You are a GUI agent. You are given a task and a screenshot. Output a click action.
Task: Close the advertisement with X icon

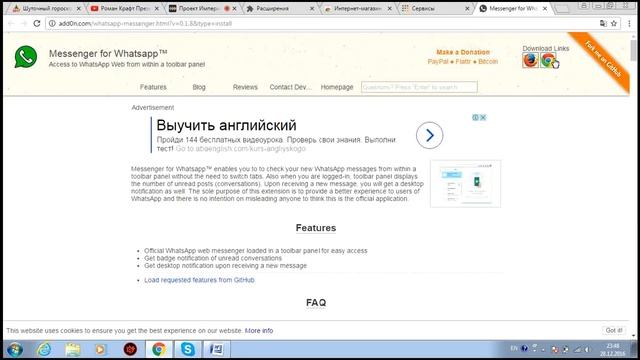click(x=483, y=118)
